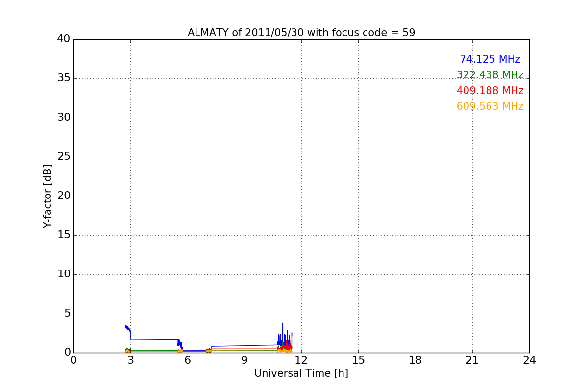The height and width of the screenshot is (392, 588).
Task: Click the tallest blue spike near 11 hours
Action: pos(283,333)
